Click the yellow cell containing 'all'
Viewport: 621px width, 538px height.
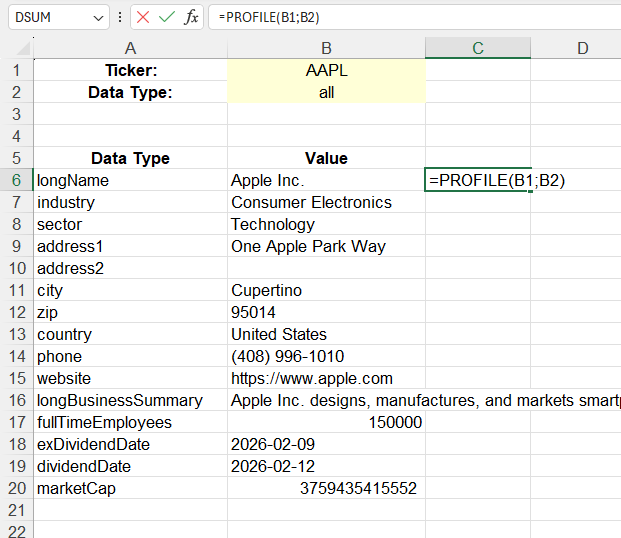326,93
